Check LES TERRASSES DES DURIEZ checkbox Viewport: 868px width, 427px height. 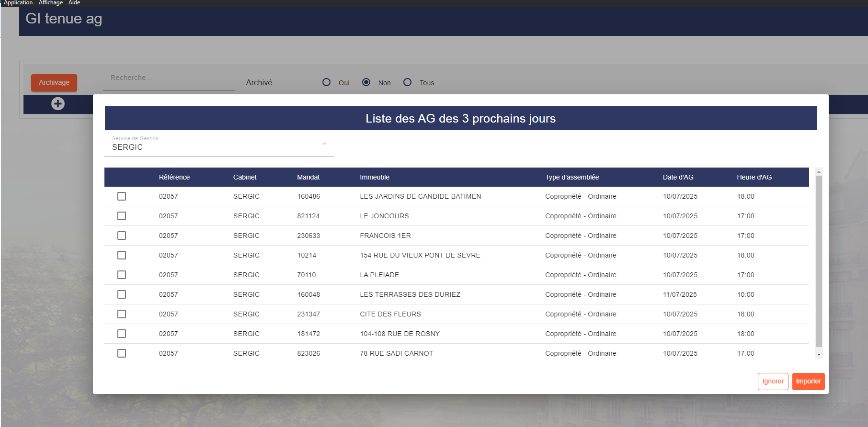point(122,294)
